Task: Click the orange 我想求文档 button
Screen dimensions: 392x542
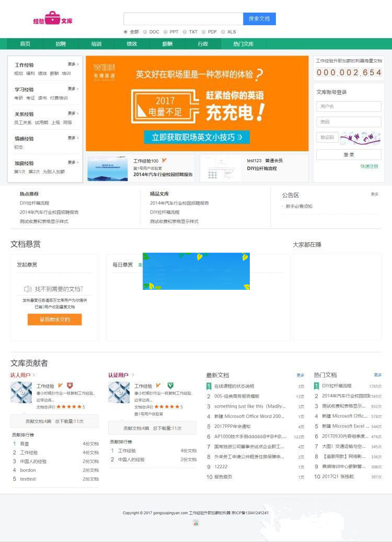Action: click(x=54, y=319)
